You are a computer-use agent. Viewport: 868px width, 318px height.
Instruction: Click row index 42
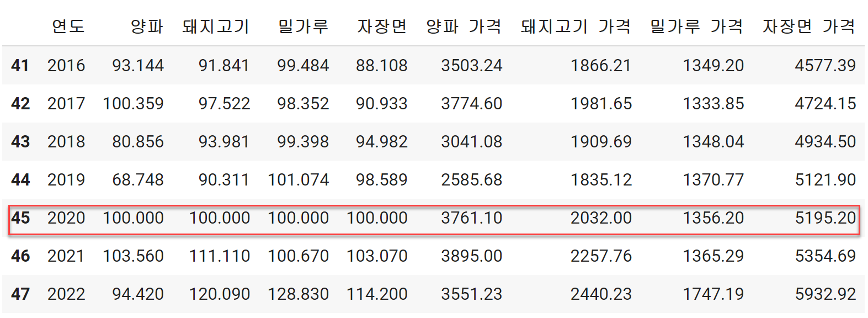click(x=20, y=104)
